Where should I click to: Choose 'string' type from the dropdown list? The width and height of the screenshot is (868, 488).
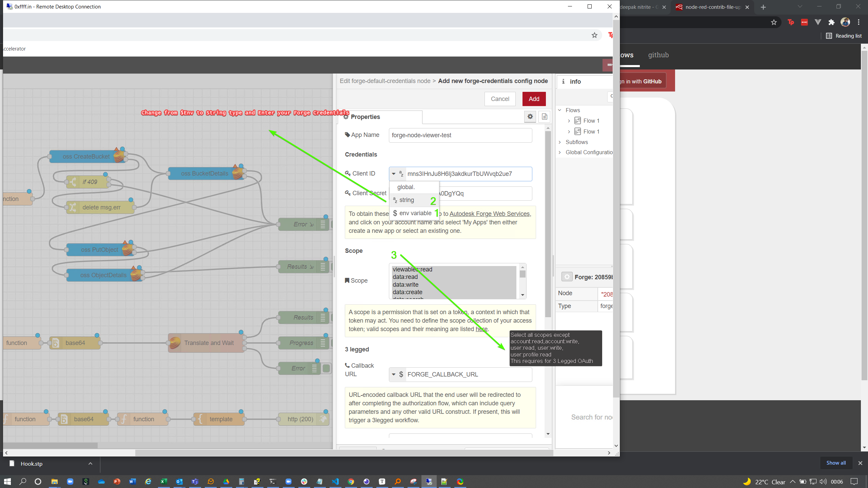[414, 200]
